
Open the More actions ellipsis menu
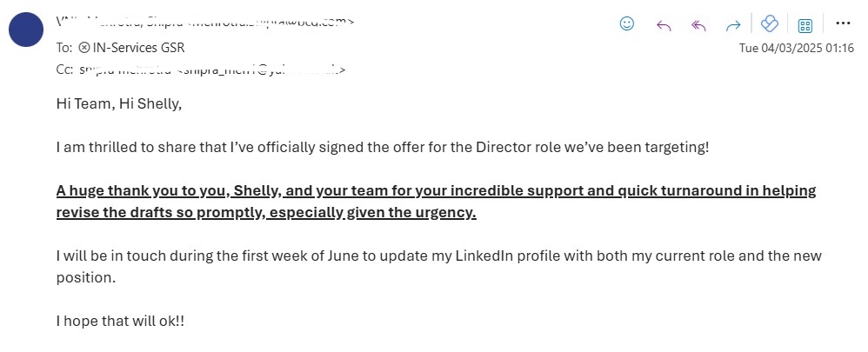coord(842,23)
